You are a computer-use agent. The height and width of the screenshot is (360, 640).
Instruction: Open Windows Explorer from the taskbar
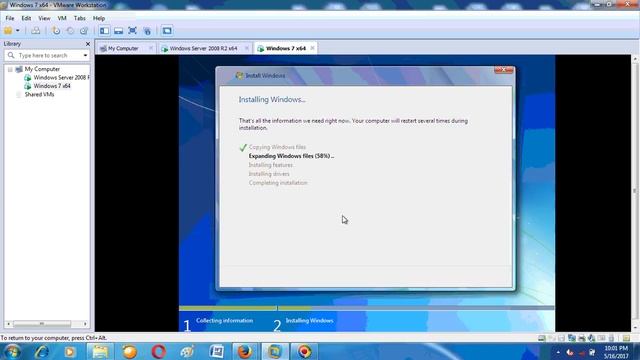[100, 352]
